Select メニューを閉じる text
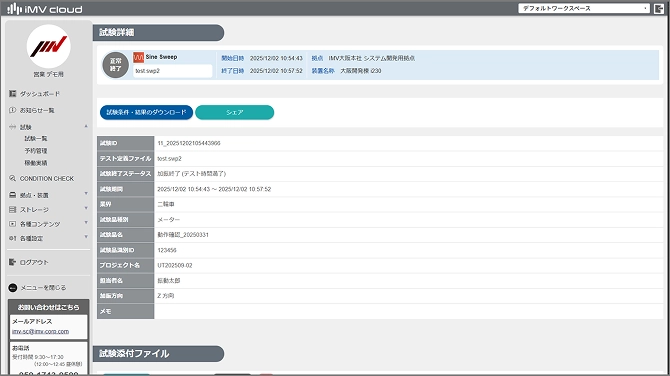670x376 pixels. tap(43, 288)
